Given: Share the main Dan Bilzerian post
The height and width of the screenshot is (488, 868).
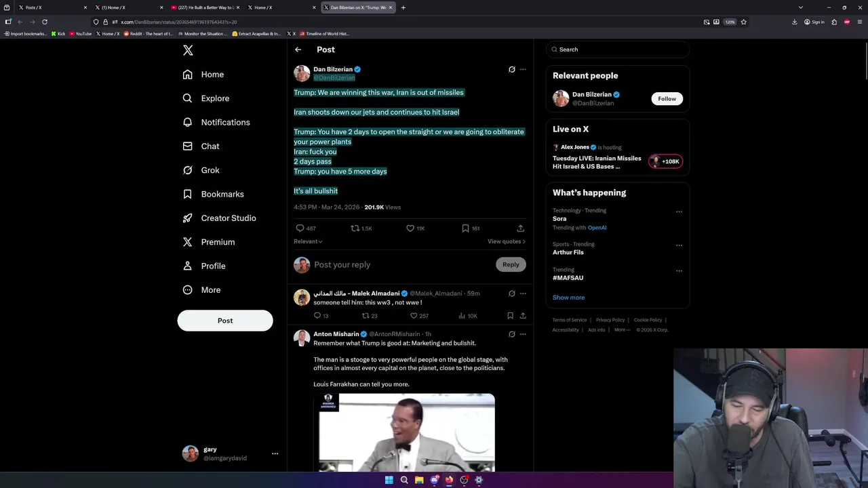Looking at the screenshot, I should click(521, 228).
